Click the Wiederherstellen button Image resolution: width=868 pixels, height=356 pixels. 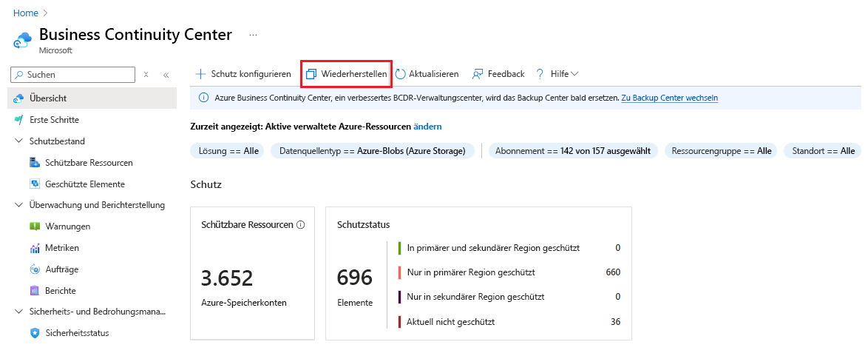pyautogui.click(x=347, y=74)
